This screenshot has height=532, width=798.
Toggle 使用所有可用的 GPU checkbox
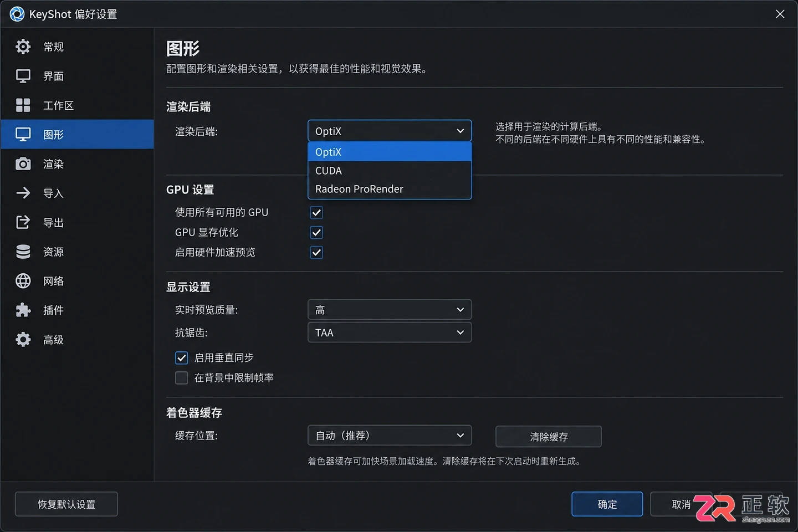tap(316, 213)
